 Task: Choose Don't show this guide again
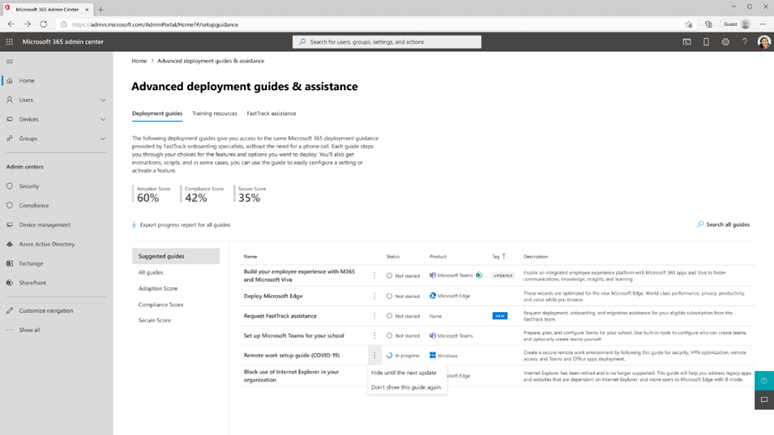pos(406,387)
